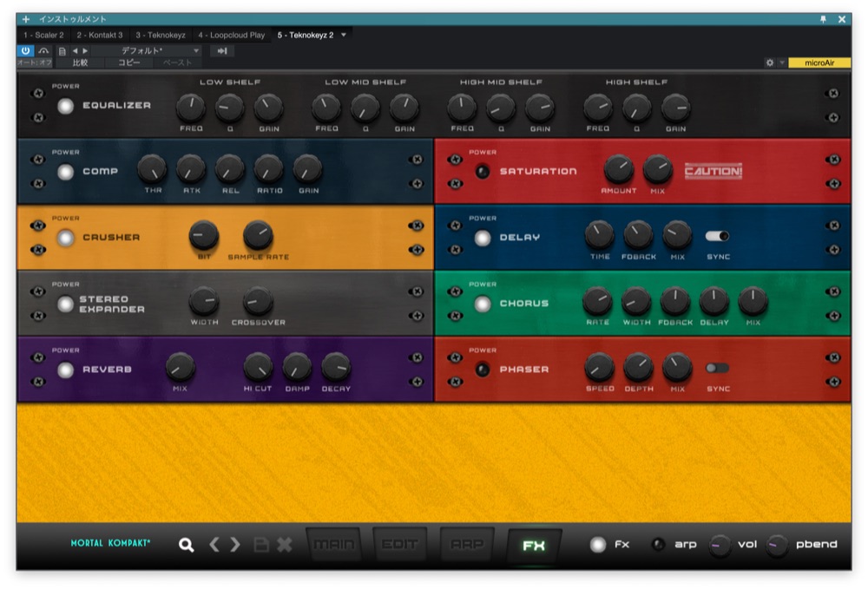Expand the Teknokeyz 2 tab dropdown arrow
This screenshot has width=868, height=589.
click(344, 35)
